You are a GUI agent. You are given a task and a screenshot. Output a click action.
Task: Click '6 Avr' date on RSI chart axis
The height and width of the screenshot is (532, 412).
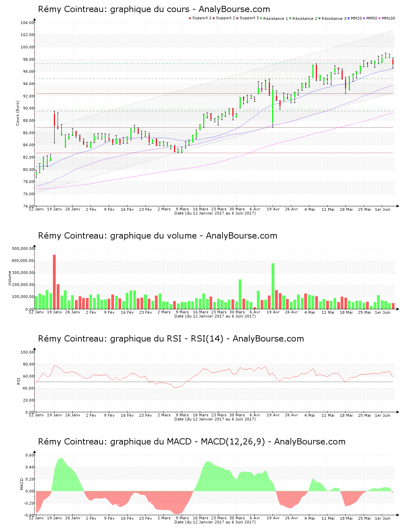pyautogui.click(x=255, y=415)
